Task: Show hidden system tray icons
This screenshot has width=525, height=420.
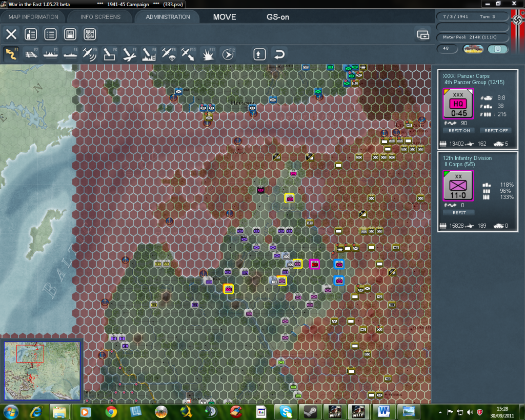Action: pyautogui.click(x=440, y=412)
